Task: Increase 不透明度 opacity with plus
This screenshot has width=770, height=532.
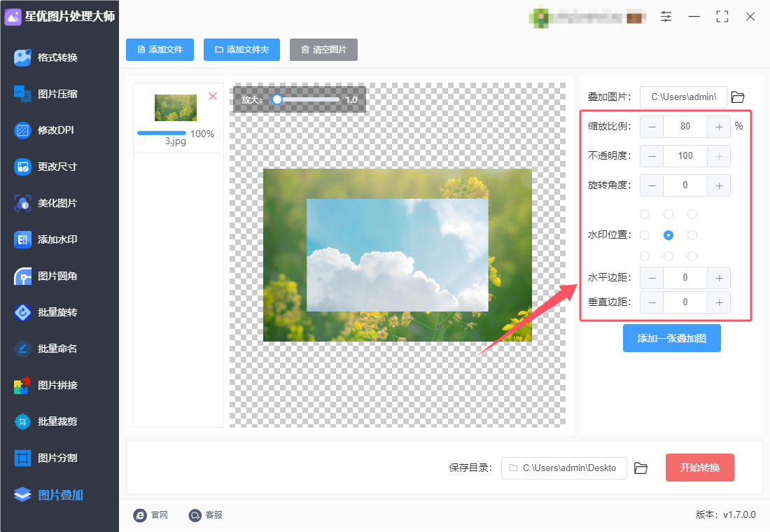Action: (719, 156)
